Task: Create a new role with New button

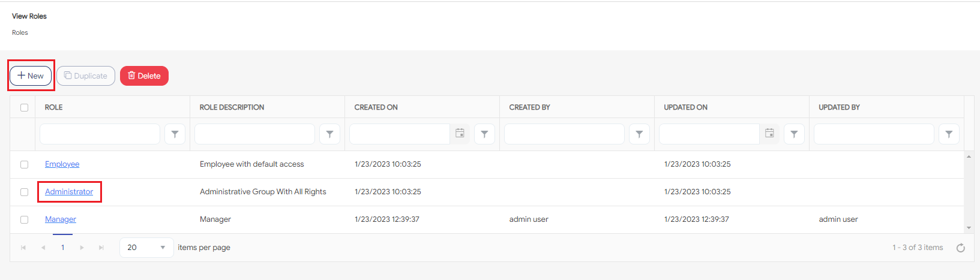Action: pos(31,76)
